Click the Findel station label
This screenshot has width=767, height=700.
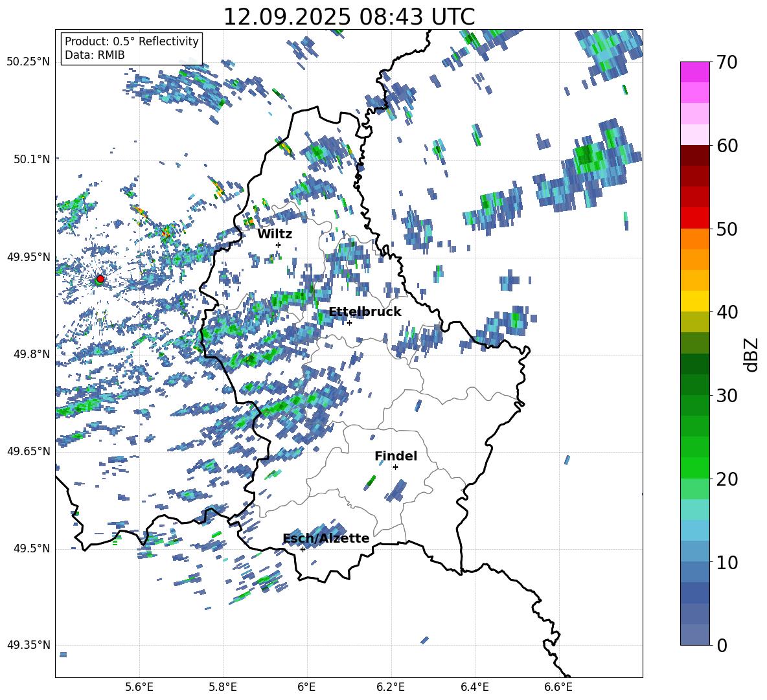pos(396,456)
